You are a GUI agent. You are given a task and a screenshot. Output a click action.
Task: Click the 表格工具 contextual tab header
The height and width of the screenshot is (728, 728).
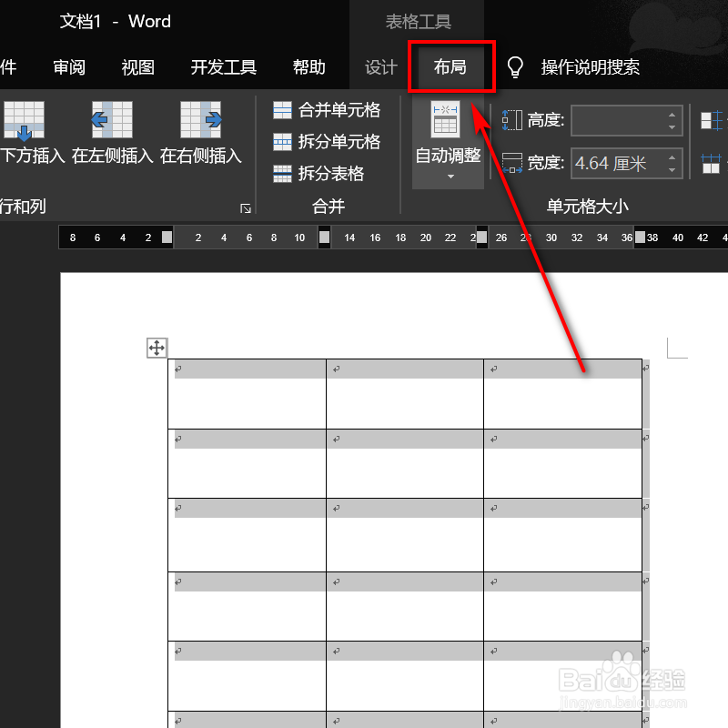418,21
